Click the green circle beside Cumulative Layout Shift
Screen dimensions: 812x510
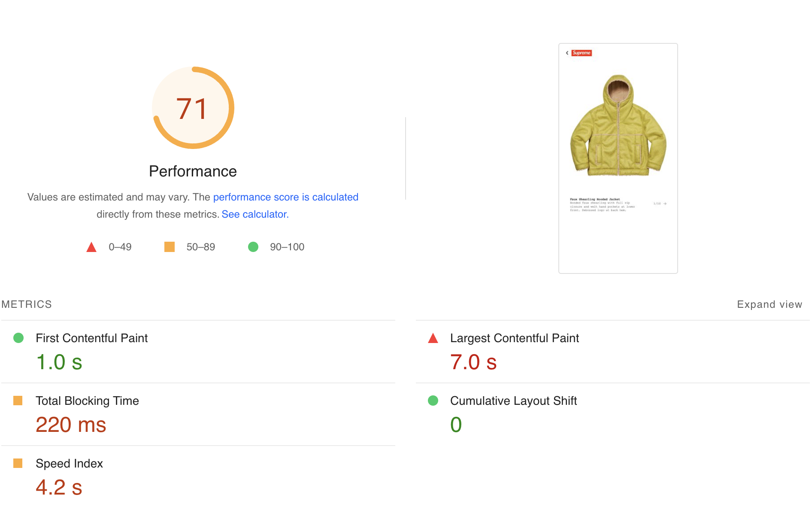[433, 401]
